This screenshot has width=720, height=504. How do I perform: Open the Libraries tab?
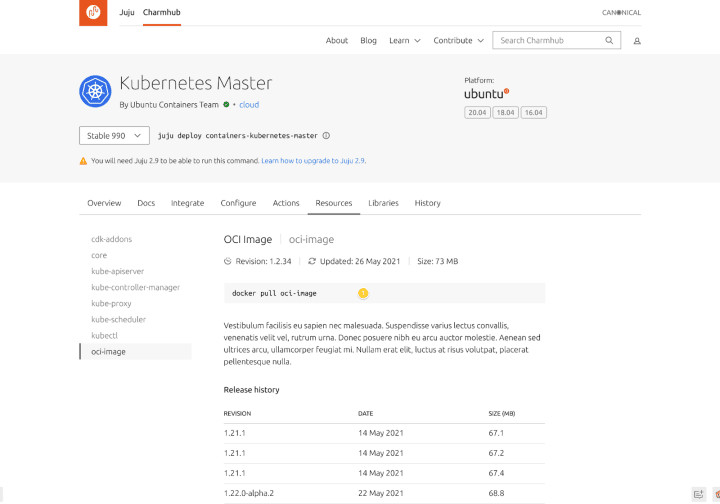(383, 203)
